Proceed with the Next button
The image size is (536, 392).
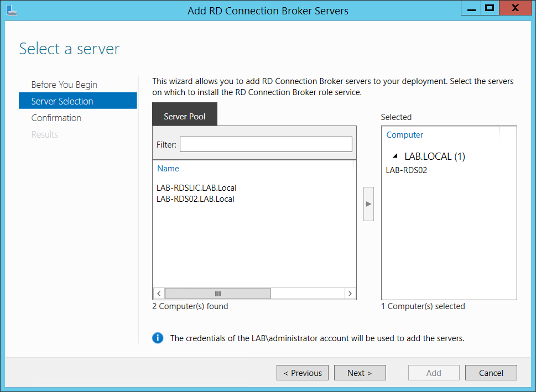click(360, 373)
